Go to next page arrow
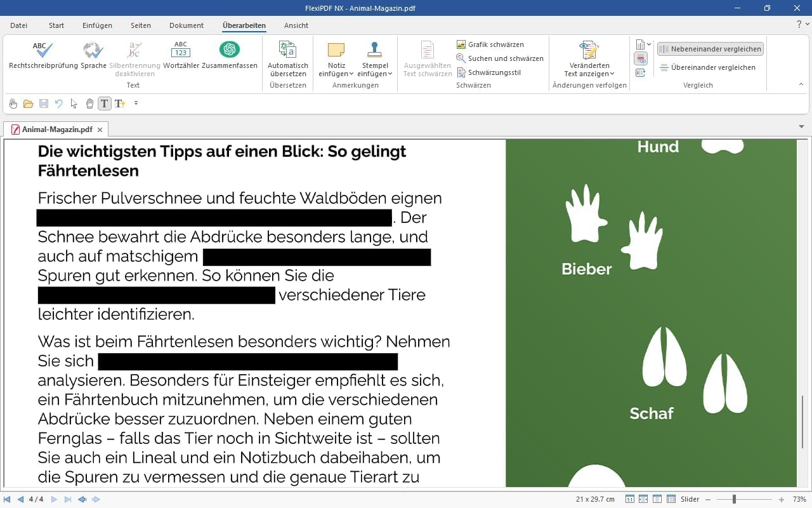Viewport: 812px width, 508px height. (55, 500)
